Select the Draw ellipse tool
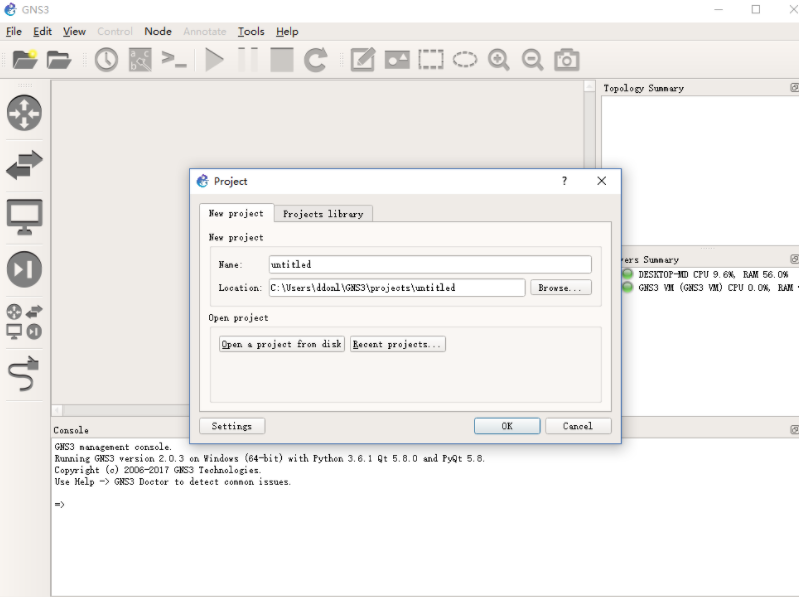The height and width of the screenshot is (597, 799). pos(465,60)
